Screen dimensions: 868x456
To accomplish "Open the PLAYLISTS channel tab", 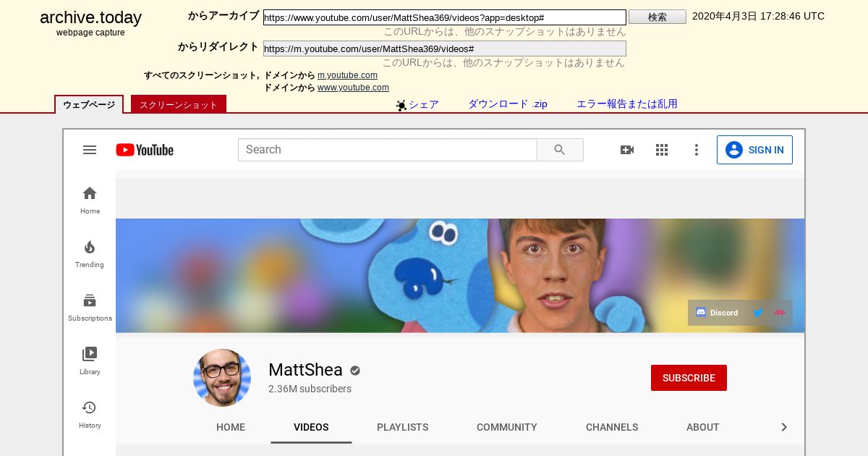I will pos(403,427).
